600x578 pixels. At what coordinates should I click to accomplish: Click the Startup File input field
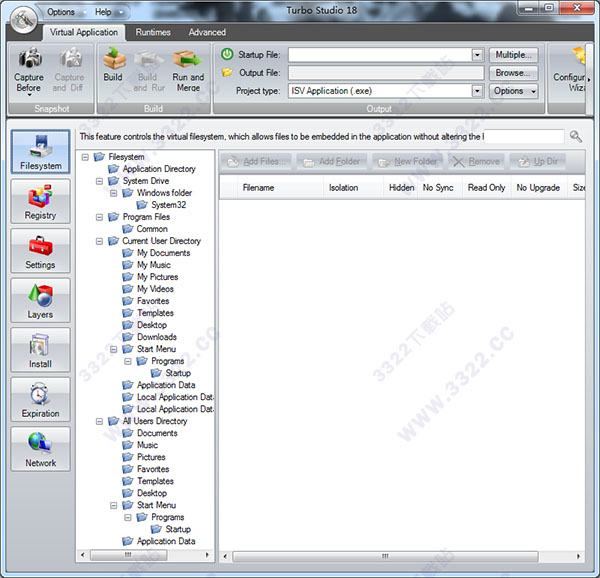click(380, 55)
